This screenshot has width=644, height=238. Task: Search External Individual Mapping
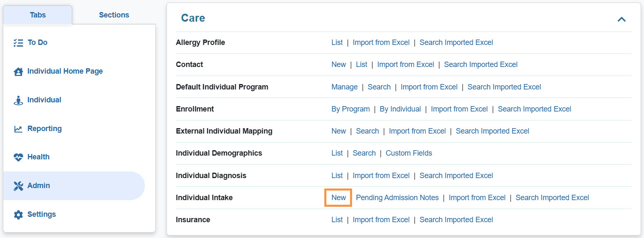[367, 131]
